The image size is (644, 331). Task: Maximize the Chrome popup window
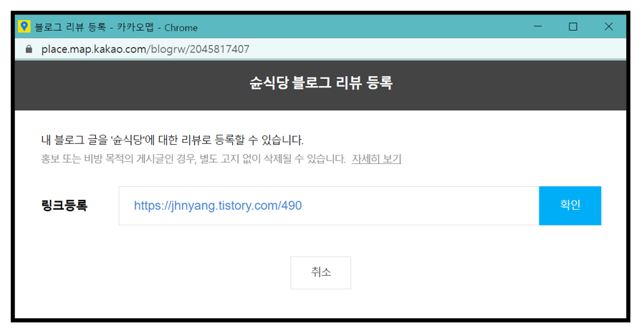coord(573,27)
